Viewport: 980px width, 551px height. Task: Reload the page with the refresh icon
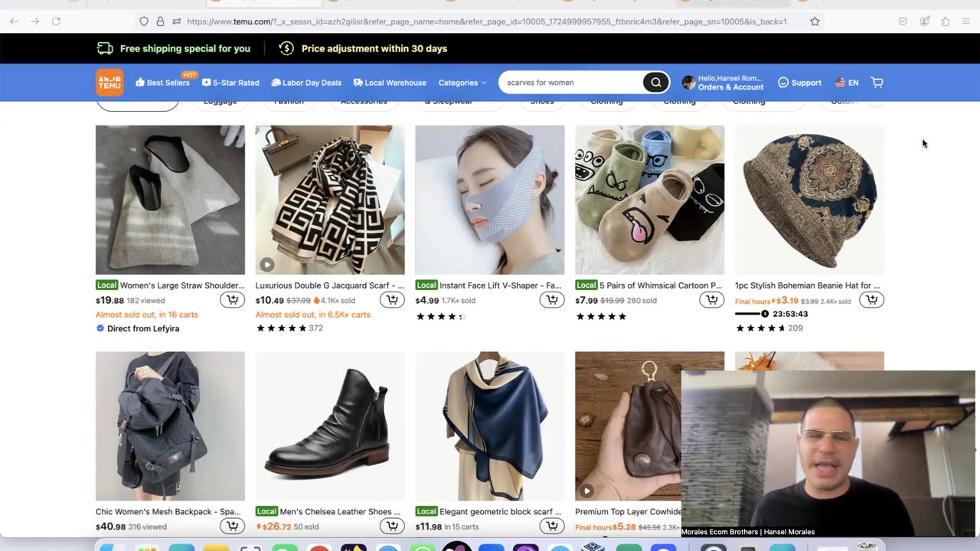pos(56,21)
